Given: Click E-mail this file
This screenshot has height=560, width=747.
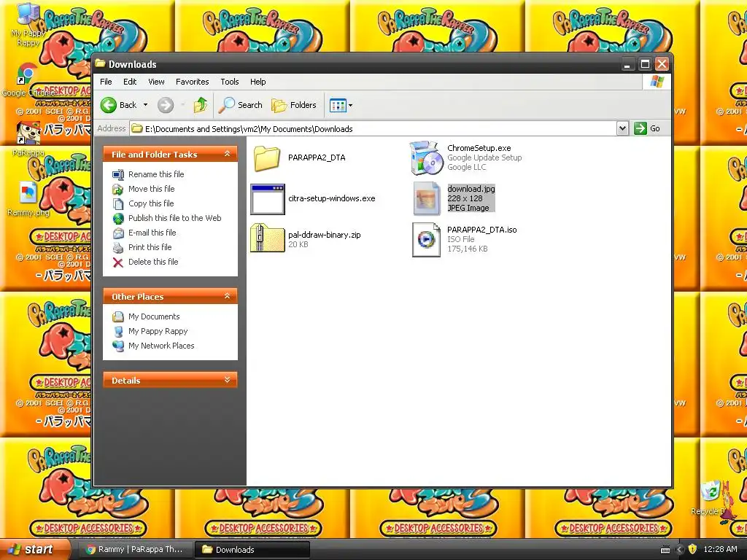Looking at the screenshot, I should [x=152, y=233].
